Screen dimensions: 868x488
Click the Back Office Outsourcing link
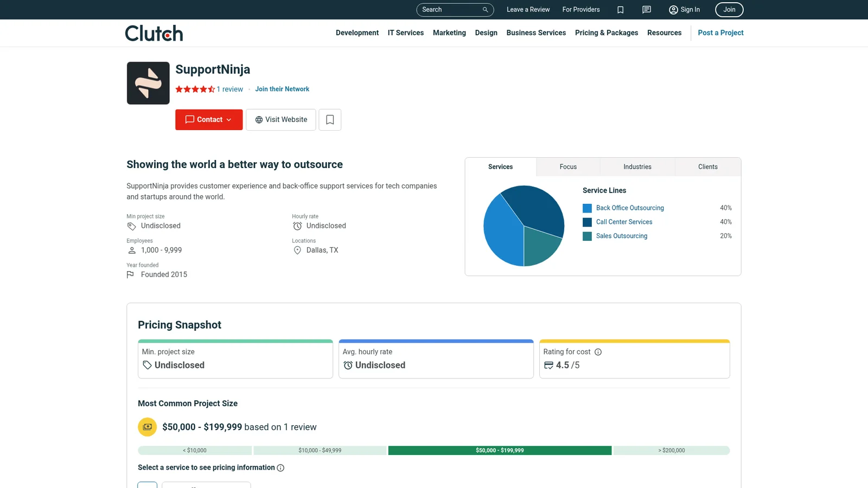click(x=630, y=208)
